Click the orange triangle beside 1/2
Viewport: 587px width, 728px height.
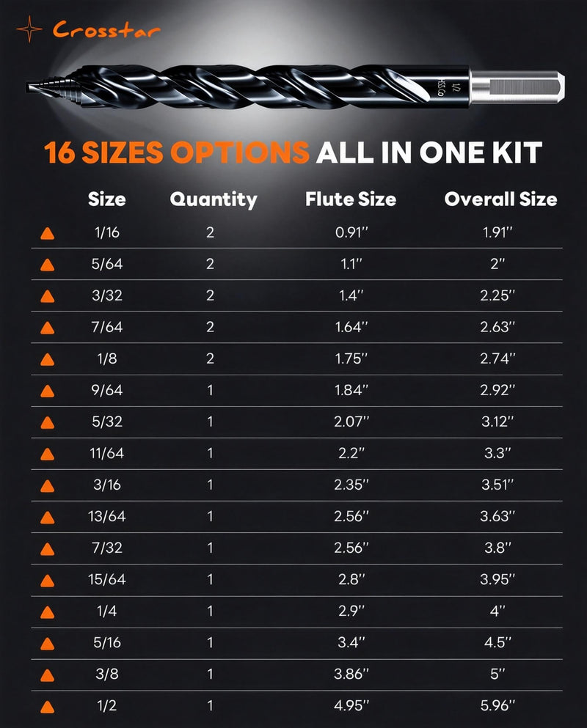(x=48, y=707)
